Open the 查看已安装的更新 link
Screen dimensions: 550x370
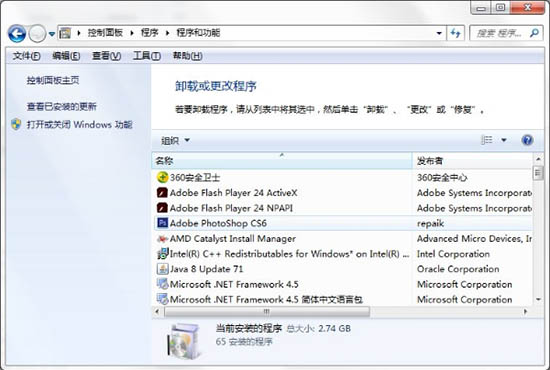tap(62, 106)
